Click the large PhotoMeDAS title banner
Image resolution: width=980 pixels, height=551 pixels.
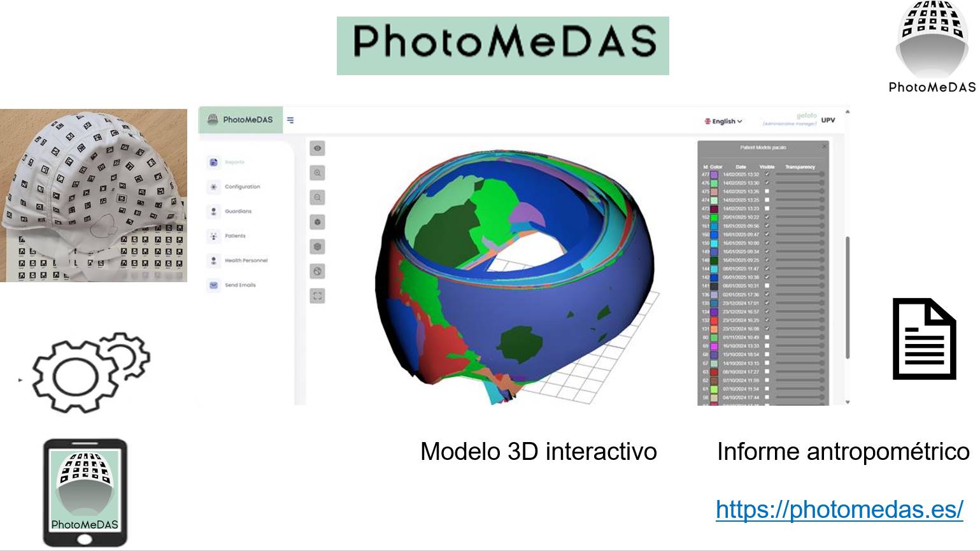click(x=502, y=46)
